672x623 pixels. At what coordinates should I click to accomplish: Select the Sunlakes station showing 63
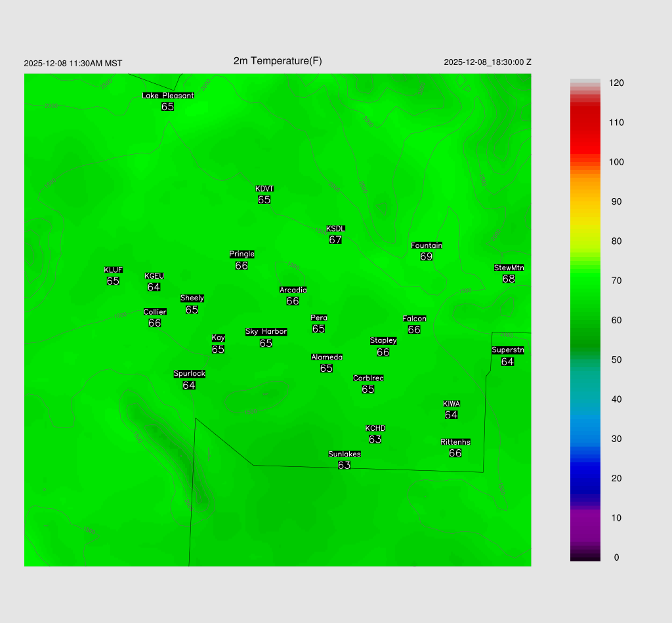[344, 460]
